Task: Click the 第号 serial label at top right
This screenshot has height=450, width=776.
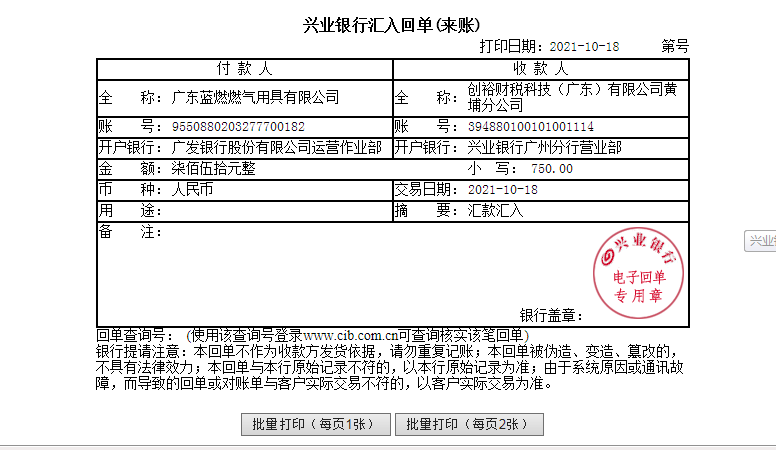Action: click(x=676, y=47)
